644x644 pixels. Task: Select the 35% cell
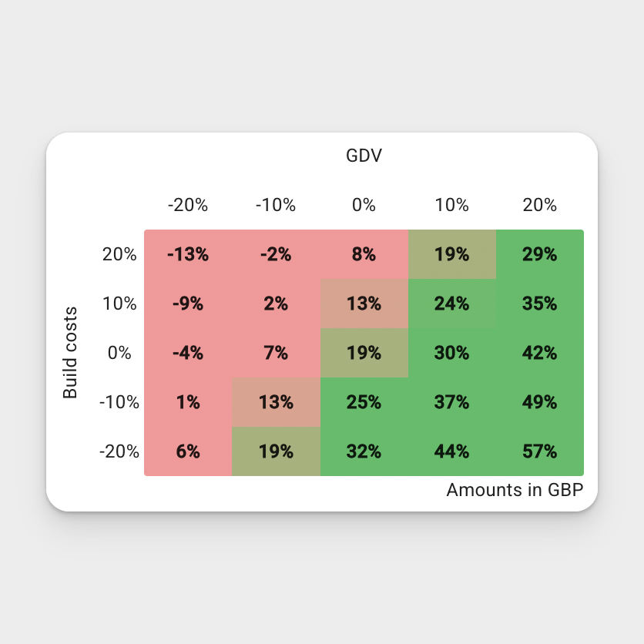pyautogui.click(x=540, y=304)
